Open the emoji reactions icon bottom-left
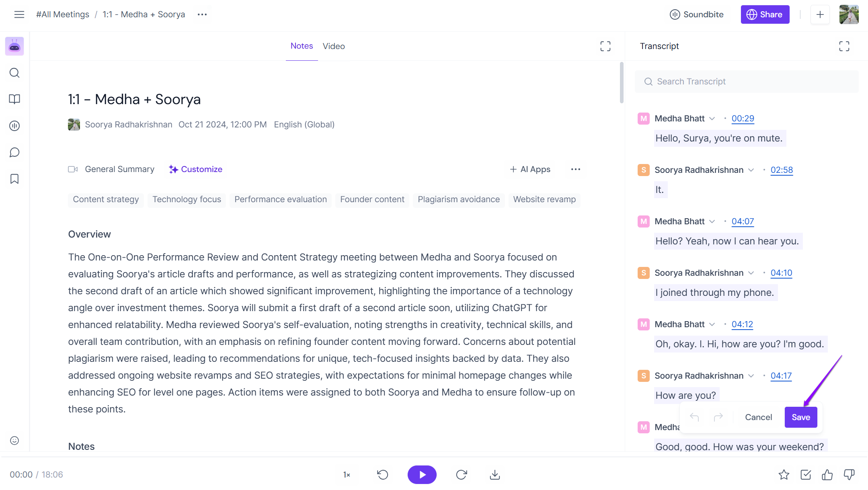This screenshot has width=868, height=490. [x=14, y=441]
